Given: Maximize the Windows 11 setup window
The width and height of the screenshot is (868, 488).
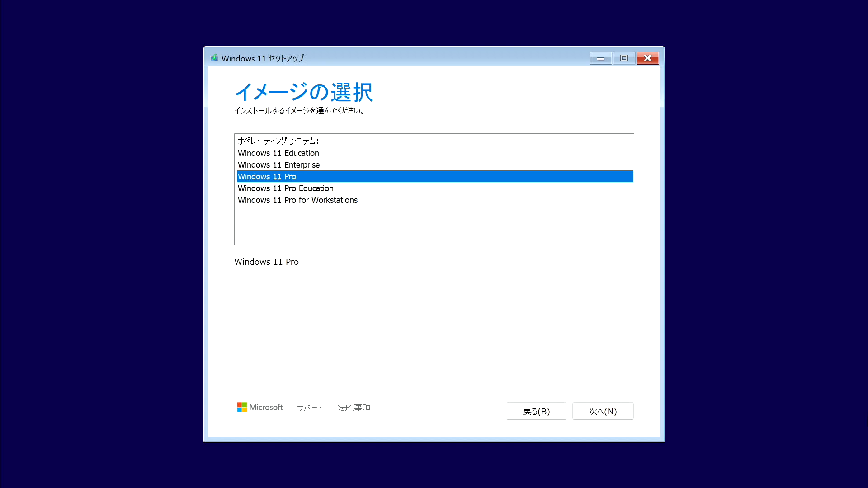Looking at the screenshot, I should click(x=624, y=58).
